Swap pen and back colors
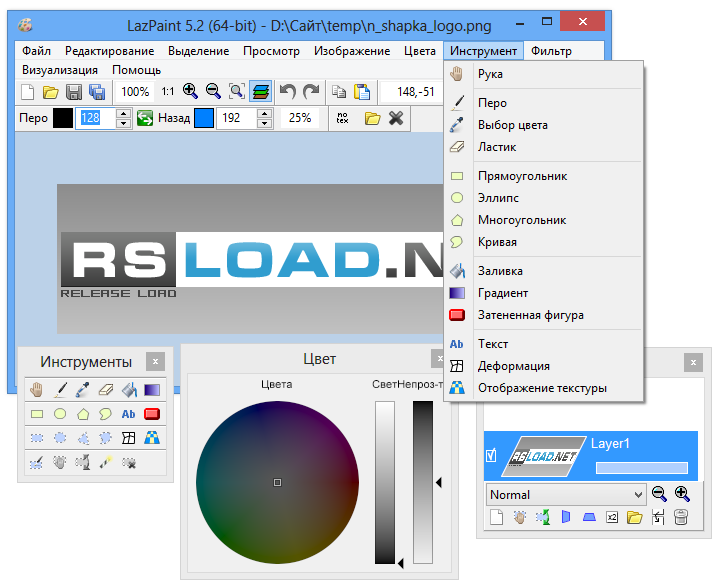Screen dimensions: 727x587 tap(145, 118)
